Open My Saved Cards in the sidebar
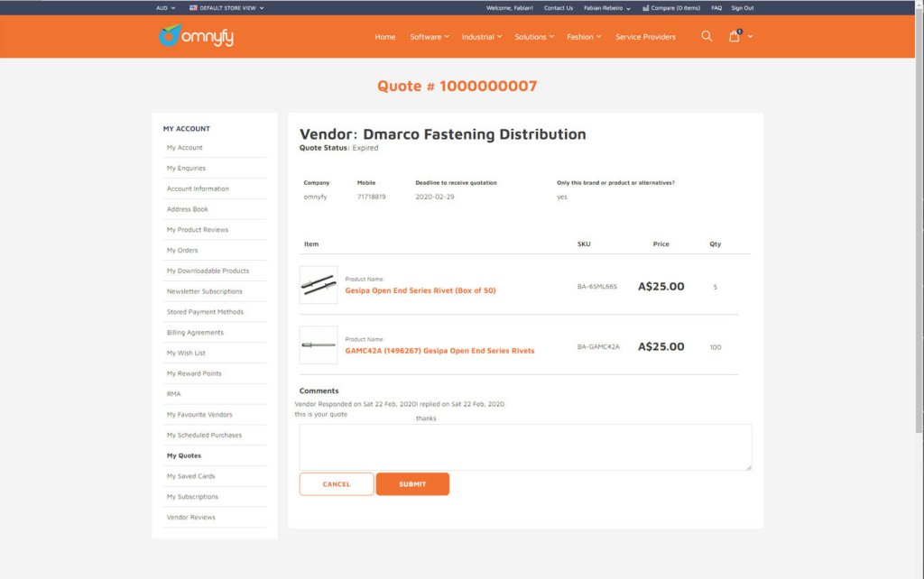The height and width of the screenshot is (579, 924). point(191,476)
